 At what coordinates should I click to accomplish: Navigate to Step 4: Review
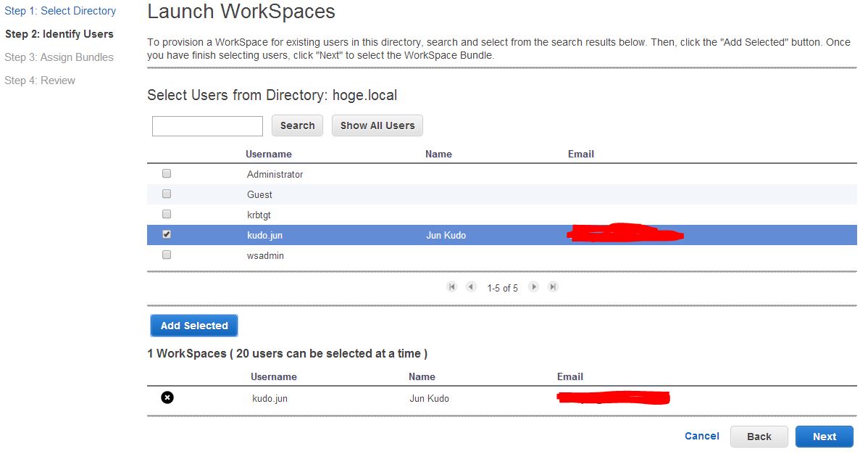coord(40,80)
